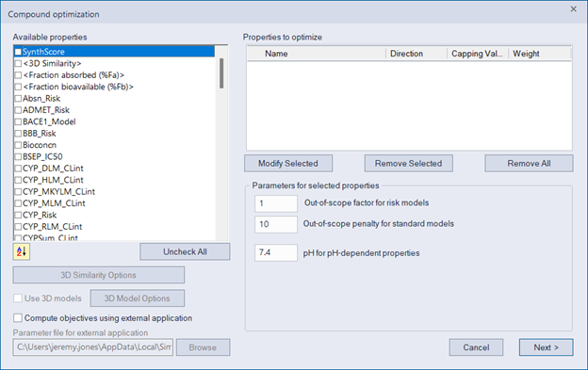Close the Compound optimization dialog
Image resolution: width=588 pixels, height=370 pixels.
573,9
